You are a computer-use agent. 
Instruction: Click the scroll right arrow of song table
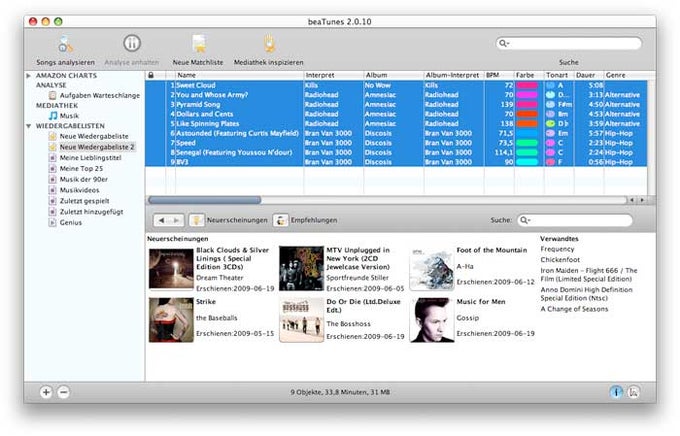(x=642, y=200)
